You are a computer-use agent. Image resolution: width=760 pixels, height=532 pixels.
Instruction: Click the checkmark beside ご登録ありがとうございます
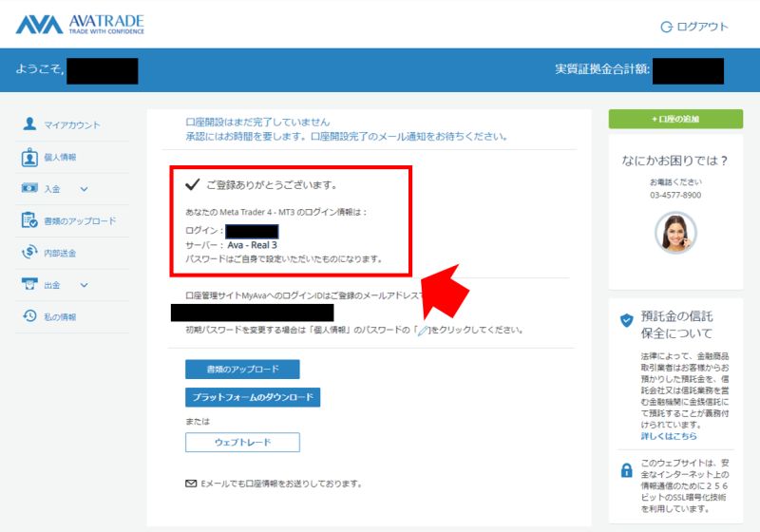click(193, 184)
